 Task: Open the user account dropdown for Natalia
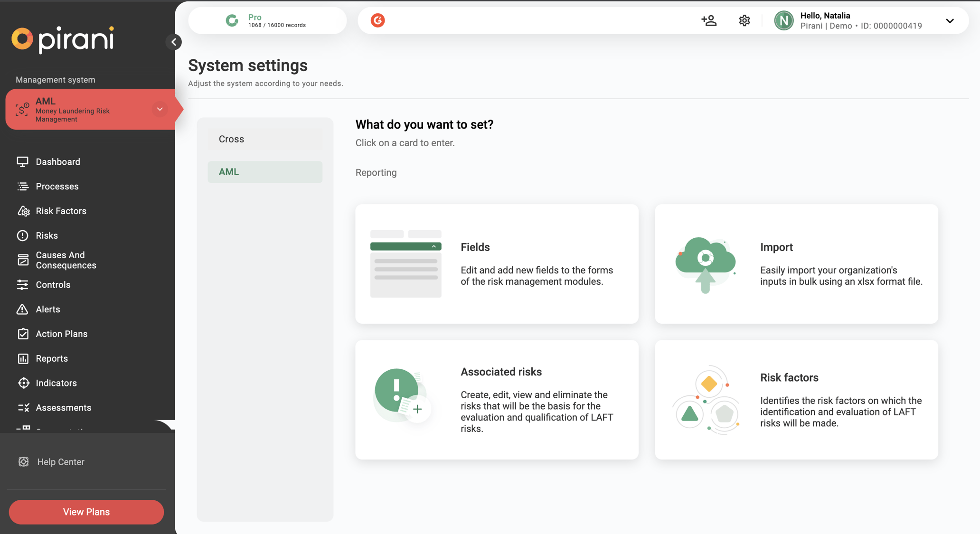tap(950, 21)
